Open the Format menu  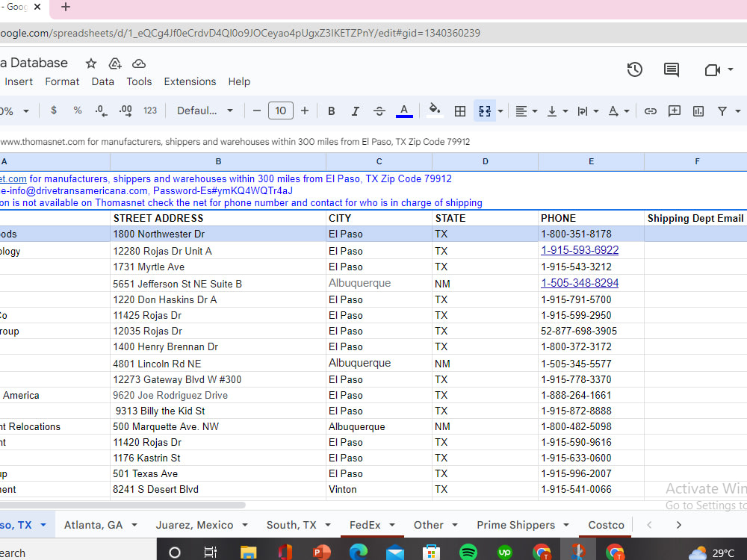click(x=62, y=81)
